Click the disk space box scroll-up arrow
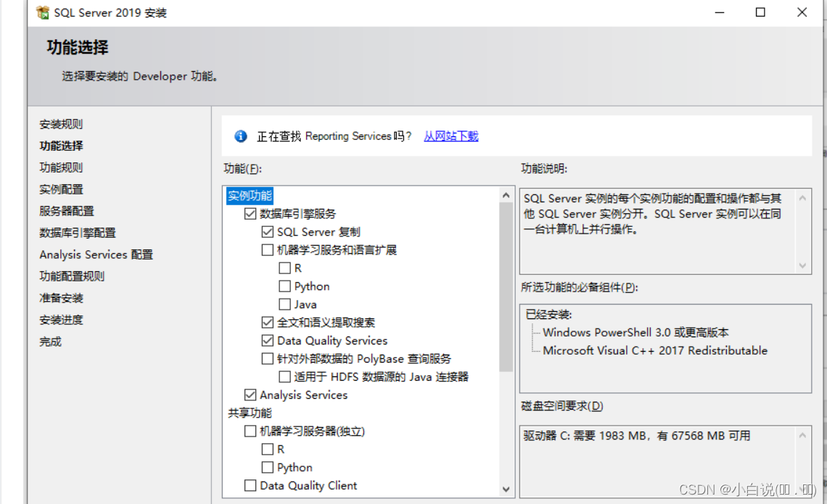This screenshot has height=504, width=827. tap(802, 435)
